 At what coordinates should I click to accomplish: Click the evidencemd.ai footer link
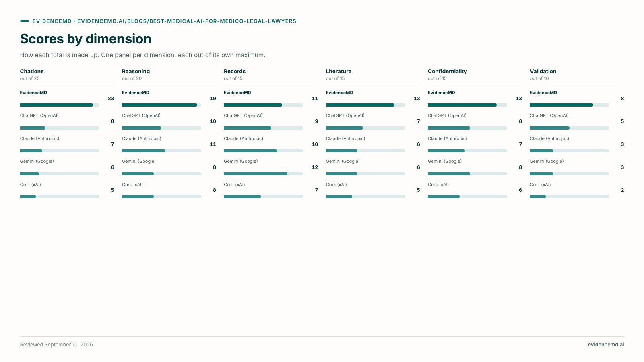606,345
